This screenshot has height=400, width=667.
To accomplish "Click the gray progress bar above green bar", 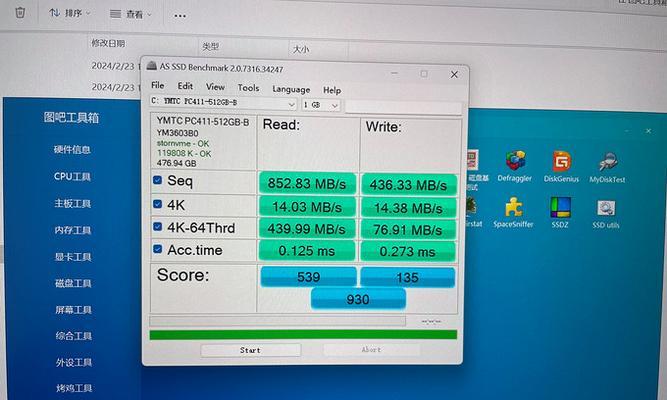I will pos(277,321).
